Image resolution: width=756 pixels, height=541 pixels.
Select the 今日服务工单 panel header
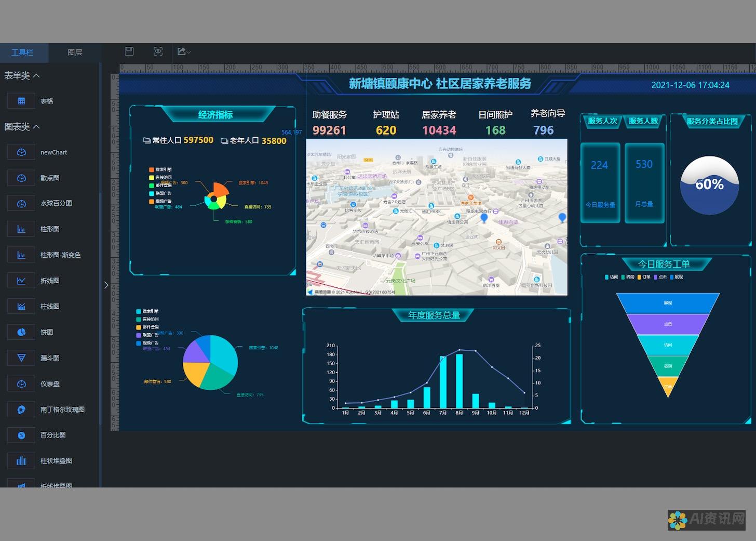664,264
